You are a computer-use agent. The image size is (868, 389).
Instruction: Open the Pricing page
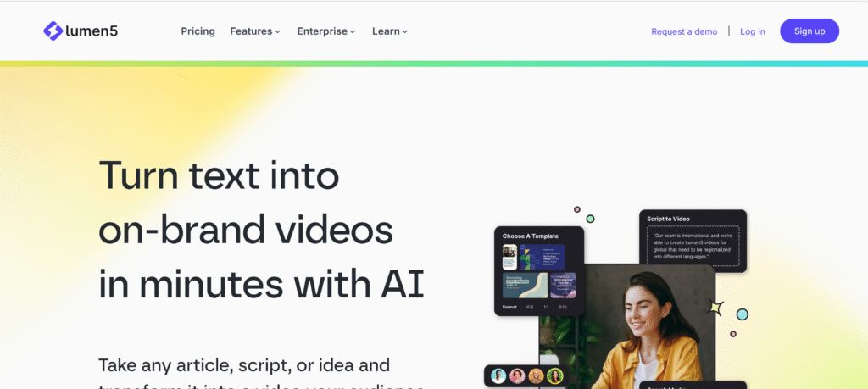point(198,31)
